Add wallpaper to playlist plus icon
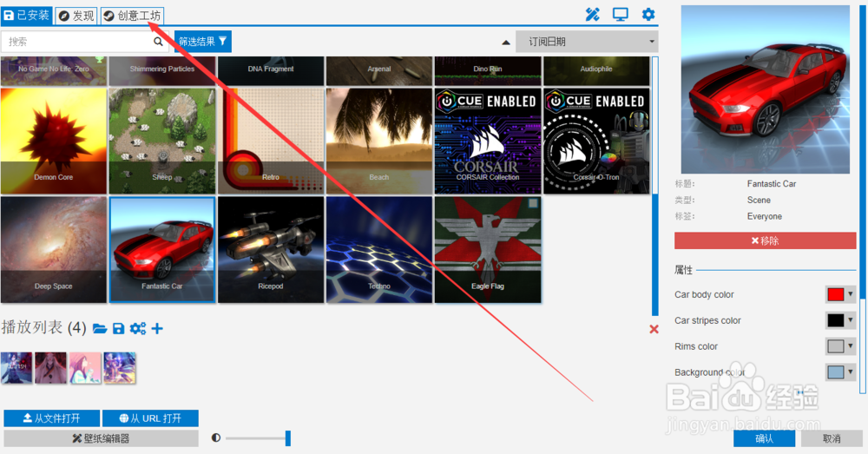This screenshot has width=868, height=454. click(x=157, y=329)
